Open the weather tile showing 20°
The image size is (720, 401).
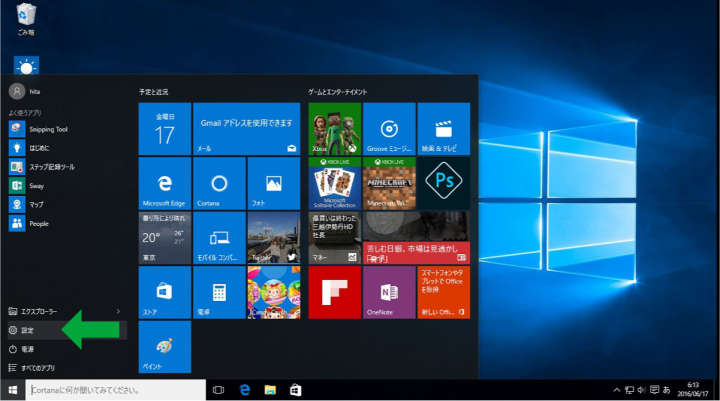tap(164, 238)
